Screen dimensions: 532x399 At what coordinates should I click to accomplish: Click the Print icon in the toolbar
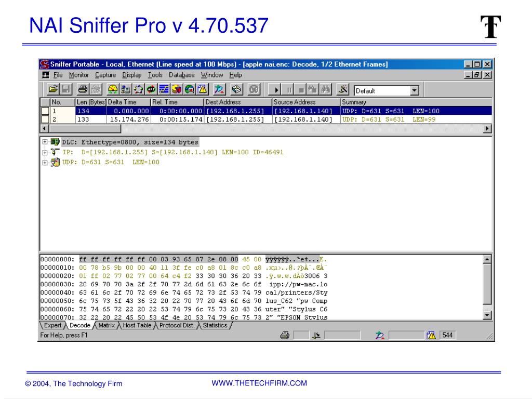(x=83, y=89)
